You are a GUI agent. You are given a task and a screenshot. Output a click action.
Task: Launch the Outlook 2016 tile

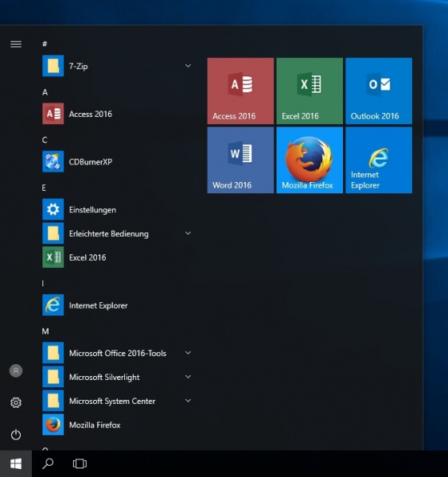coord(379,91)
